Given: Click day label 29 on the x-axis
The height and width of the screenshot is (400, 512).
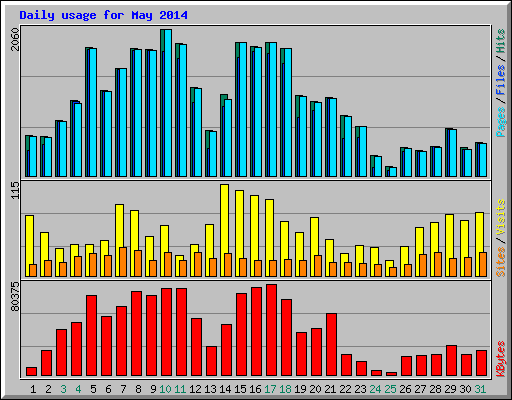Looking at the screenshot, I should (450, 389).
